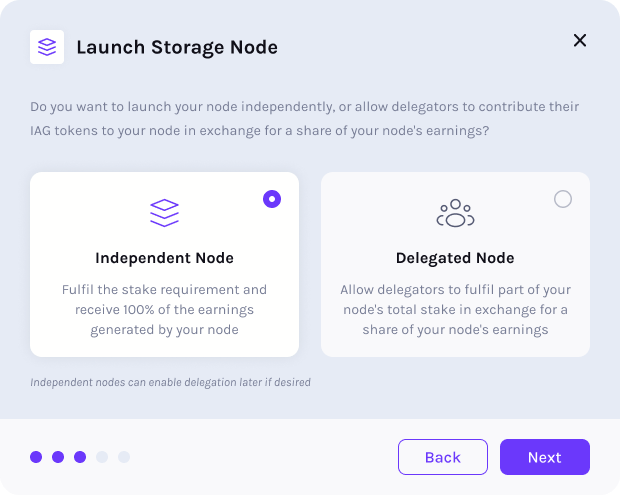Click the Delegated Node description text
This screenshot has width=620, height=495.
tap(455, 309)
